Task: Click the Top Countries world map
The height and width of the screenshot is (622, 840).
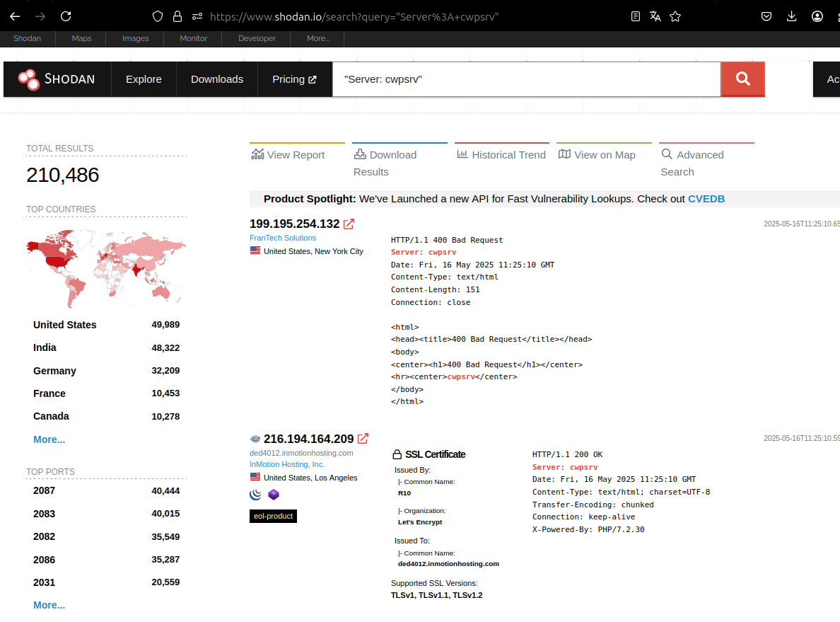Action: [x=106, y=268]
